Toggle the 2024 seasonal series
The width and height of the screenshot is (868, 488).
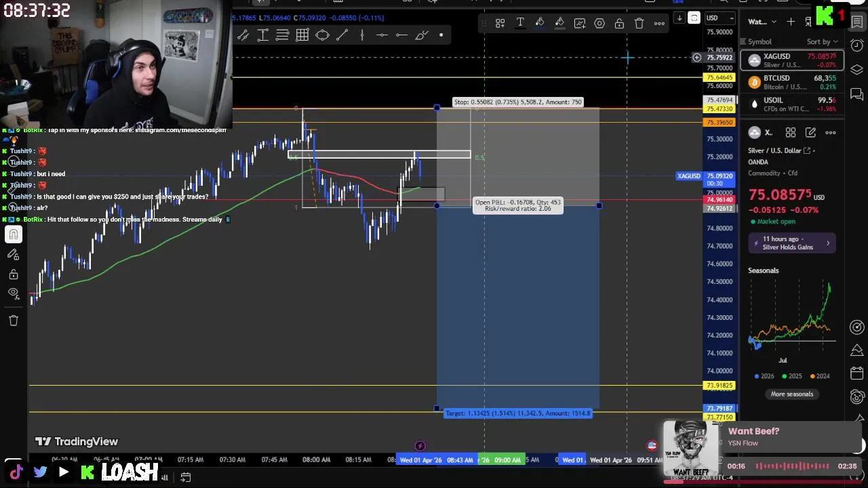click(x=819, y=376)
